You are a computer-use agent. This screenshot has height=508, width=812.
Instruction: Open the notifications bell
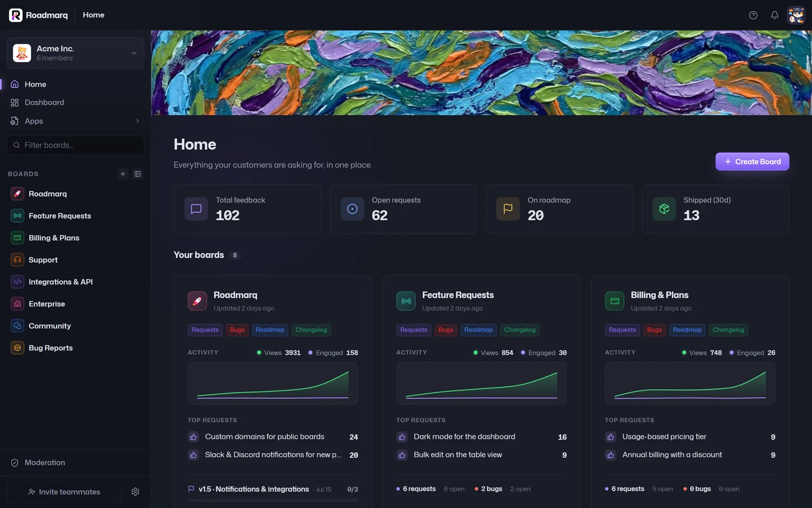[774, 15]
